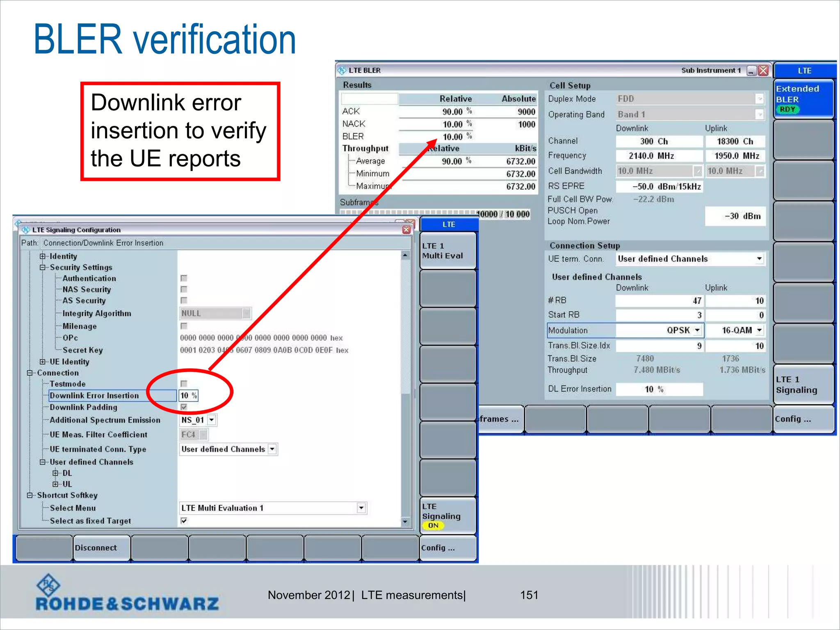
Task: Select the Secret Key tree item
Action: click(x=82, y=350)
